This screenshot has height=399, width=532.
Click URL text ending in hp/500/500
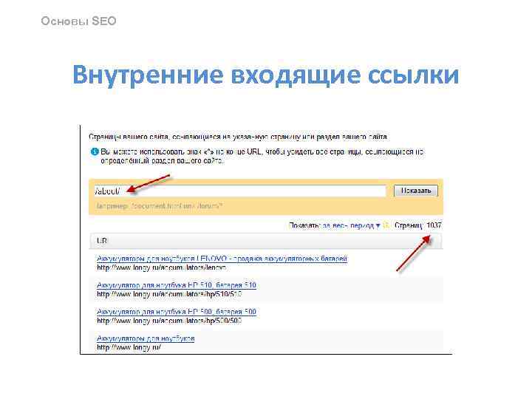tap(169, 321)
